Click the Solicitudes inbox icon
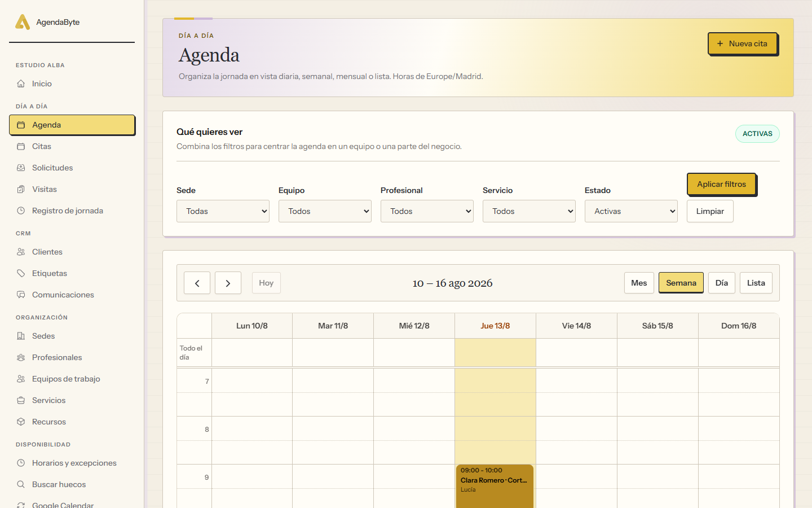 (x=21, y=168)
